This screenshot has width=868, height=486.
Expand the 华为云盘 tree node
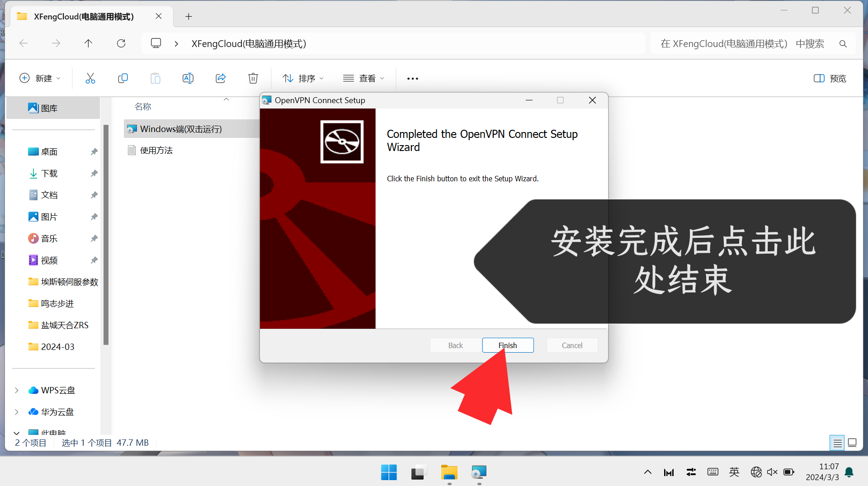(x=17, y=412)
